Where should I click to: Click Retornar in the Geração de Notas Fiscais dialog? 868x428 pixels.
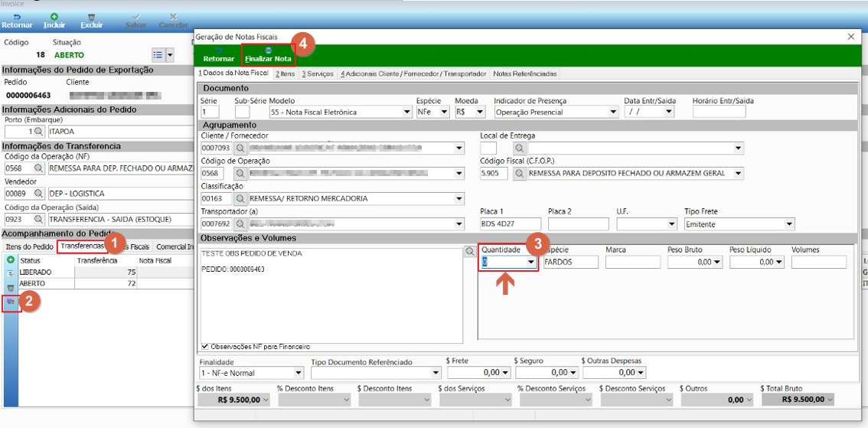pyautogui.click(x=219, y=55)
